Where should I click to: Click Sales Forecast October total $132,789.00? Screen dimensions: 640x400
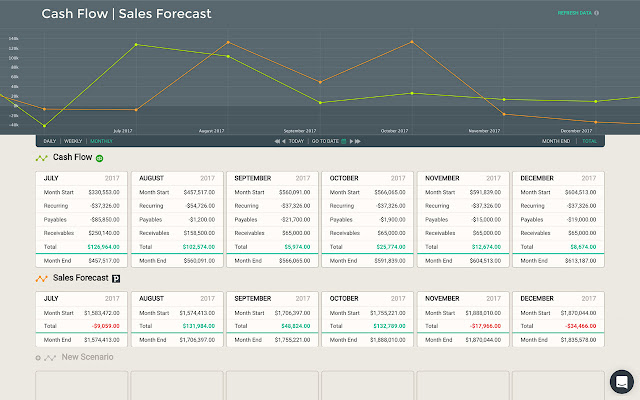coord(389,326)
